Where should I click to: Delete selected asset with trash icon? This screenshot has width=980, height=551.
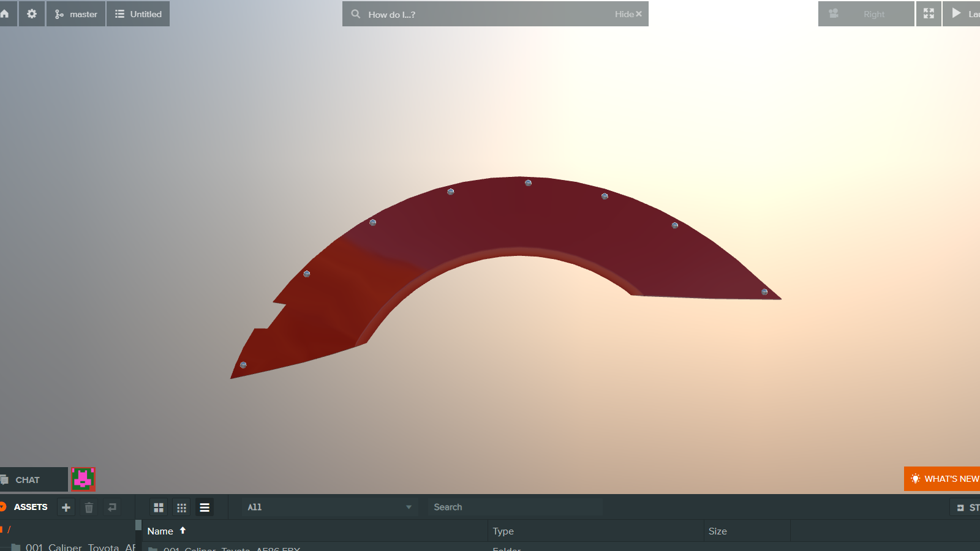89,508
